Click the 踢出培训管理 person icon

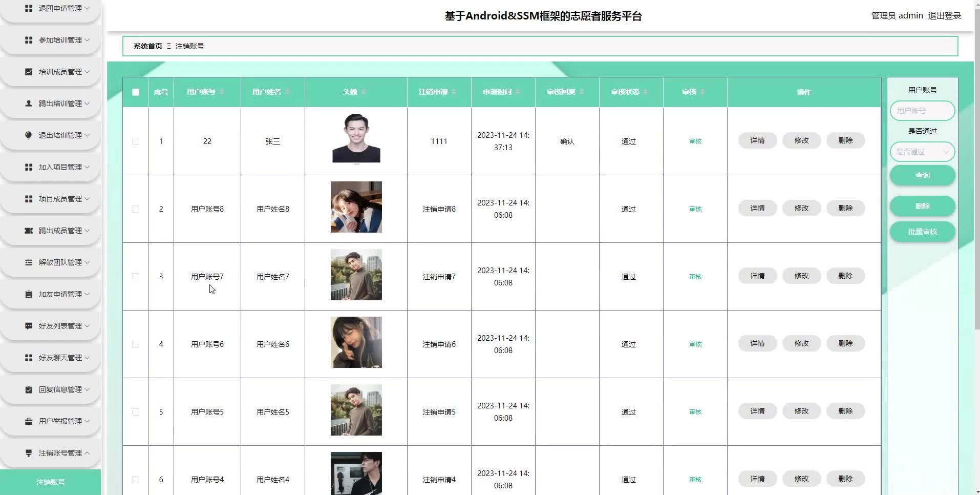pyautogui.click(x=29, y=104)
